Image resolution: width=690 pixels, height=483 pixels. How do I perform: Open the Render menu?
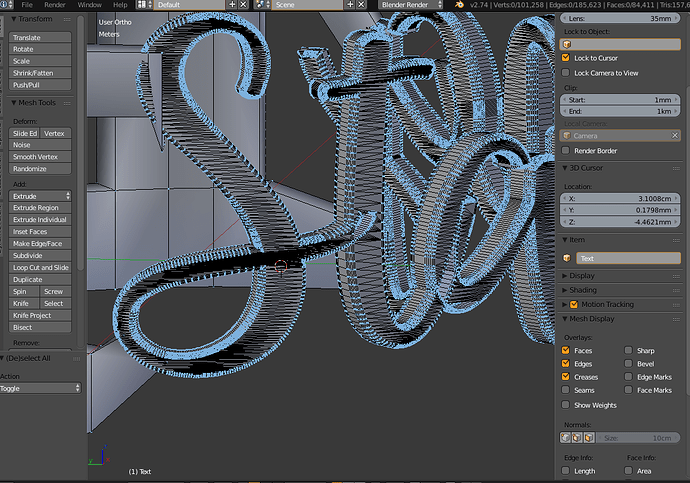coord(55,5)
